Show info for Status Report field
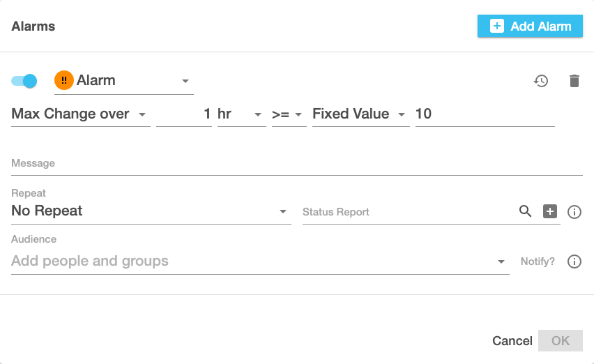The image size is (594, 364). point(574,212)
